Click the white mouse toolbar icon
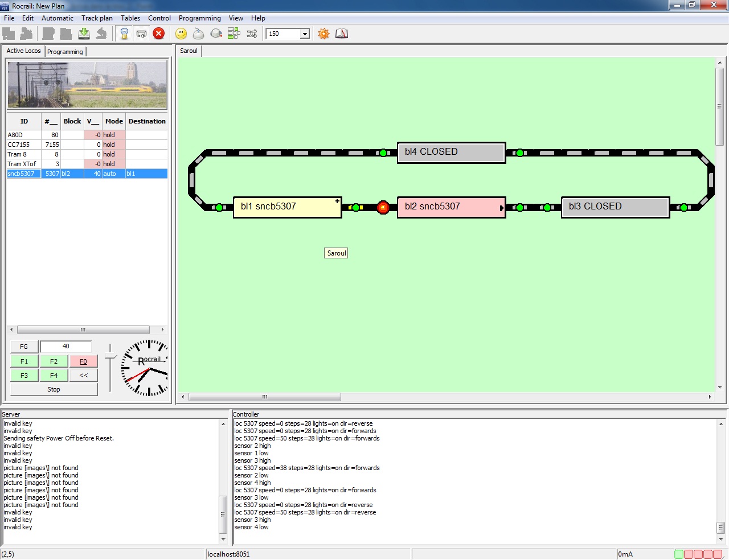 (x=198, y=34)
